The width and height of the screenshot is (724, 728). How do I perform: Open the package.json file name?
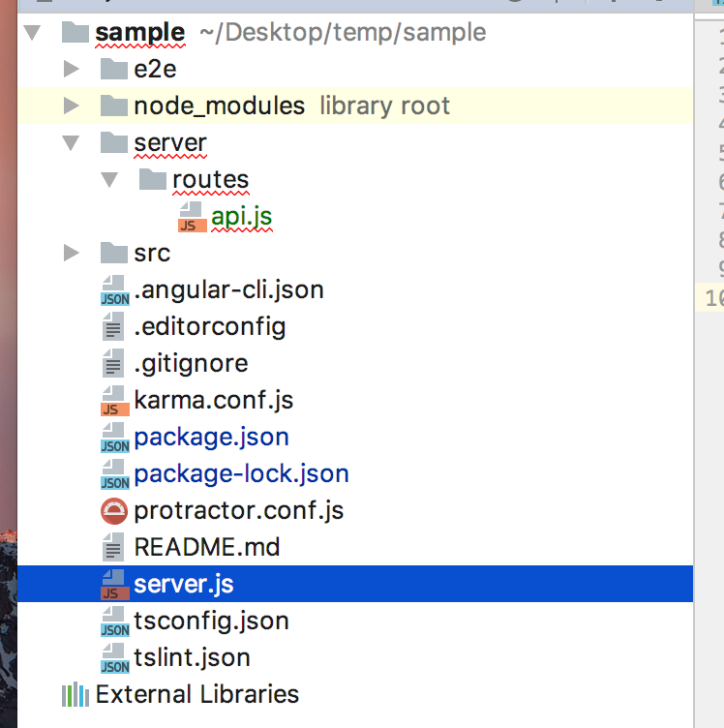click(x=212, y=438)
